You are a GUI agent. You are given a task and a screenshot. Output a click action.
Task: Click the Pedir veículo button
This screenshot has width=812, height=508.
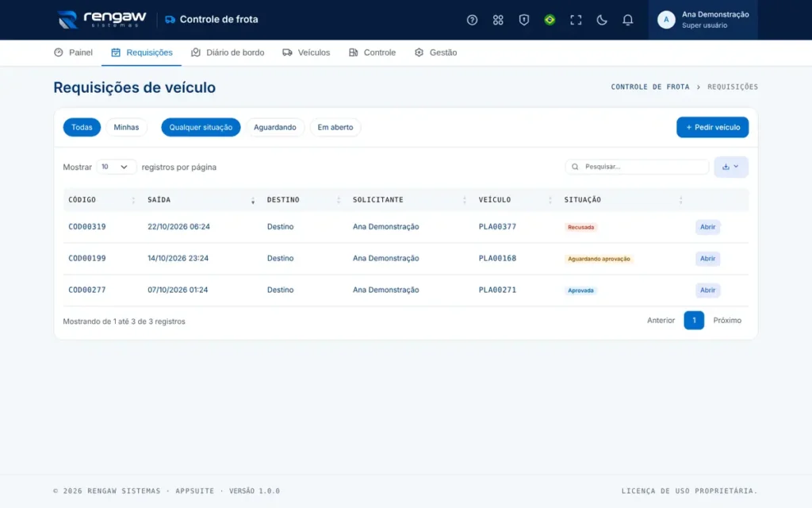pyautogui.click(x=712, y=127)
